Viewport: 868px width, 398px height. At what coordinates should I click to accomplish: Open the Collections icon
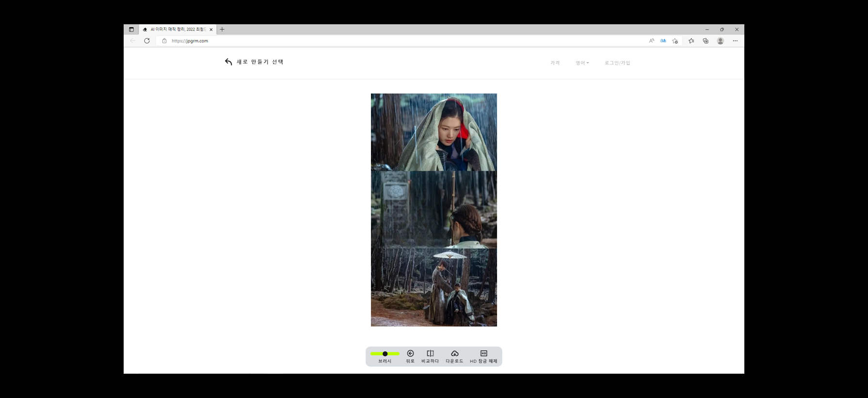tap(706, 41)
